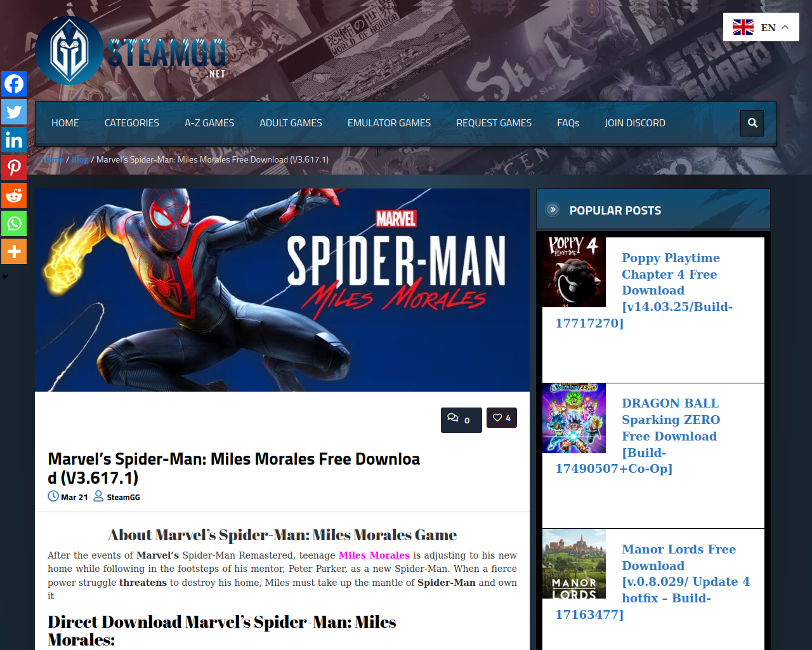Click the Spider-Man Miles Morales banner image
Image resolution: width=812 pixels, height=650 pixels.
(x=282, y=290)
